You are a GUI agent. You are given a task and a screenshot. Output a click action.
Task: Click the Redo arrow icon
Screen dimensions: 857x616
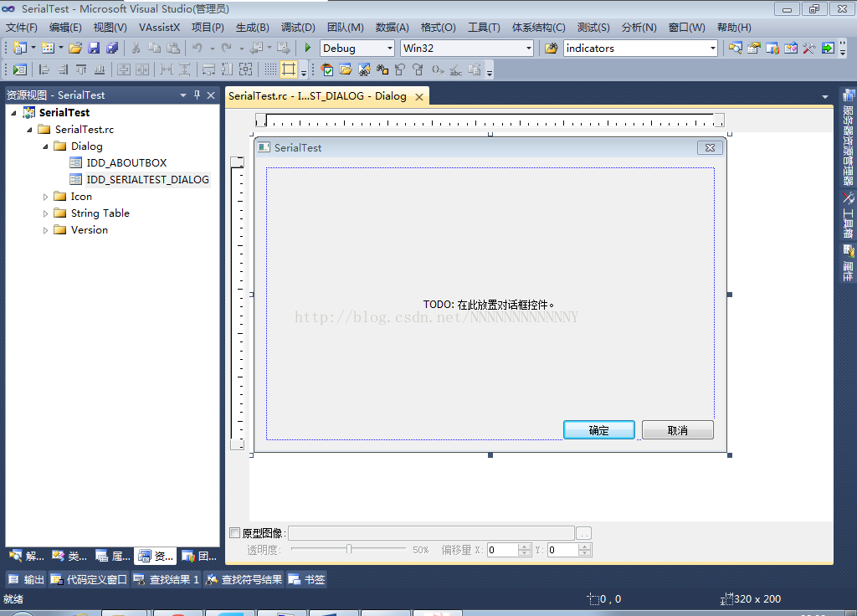click(226, 48)
